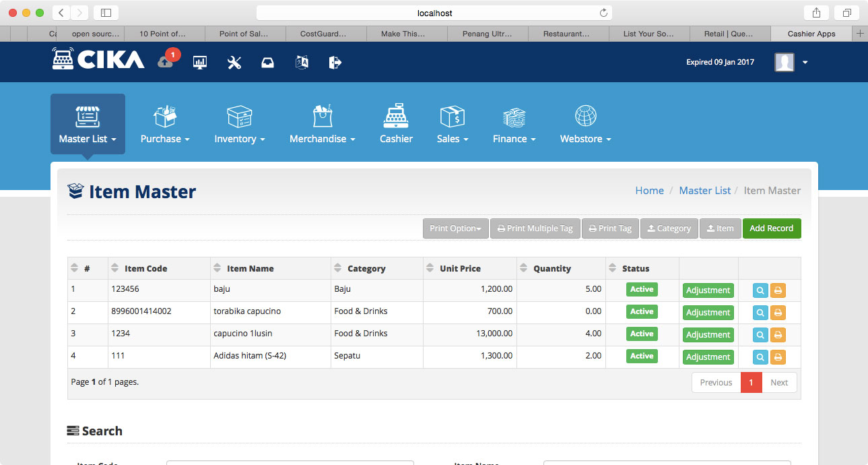
Task: Click the green Add Record button
Action: click(771, 228)
